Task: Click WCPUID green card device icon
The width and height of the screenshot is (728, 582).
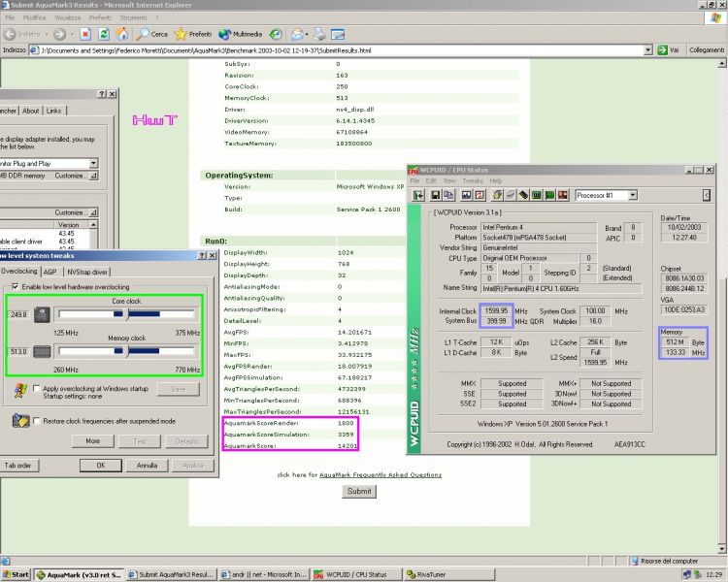Action: coord(549,195)
